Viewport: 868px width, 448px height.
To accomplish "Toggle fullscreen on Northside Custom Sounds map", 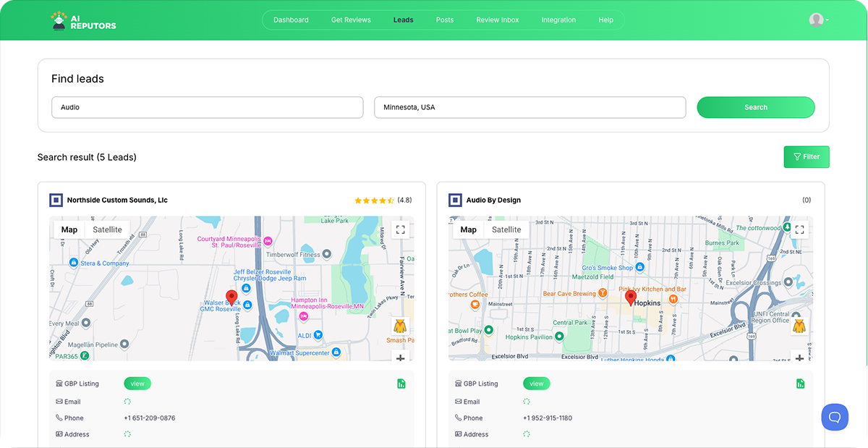I will click(x=401, y=229).
